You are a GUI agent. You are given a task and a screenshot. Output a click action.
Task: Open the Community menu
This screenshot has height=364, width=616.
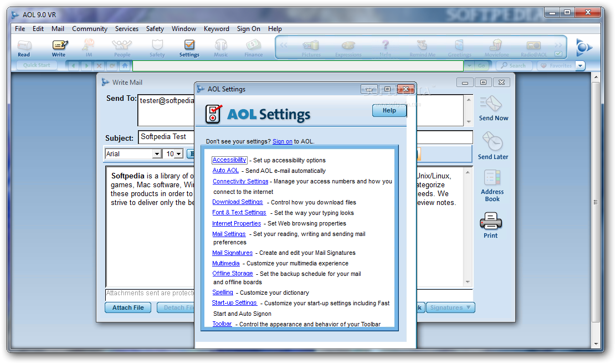pyautogui.click(x=90, y=29)
